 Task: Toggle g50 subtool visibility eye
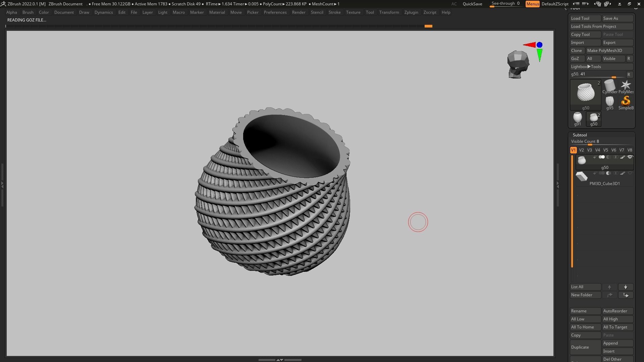(x=630, y=157)
